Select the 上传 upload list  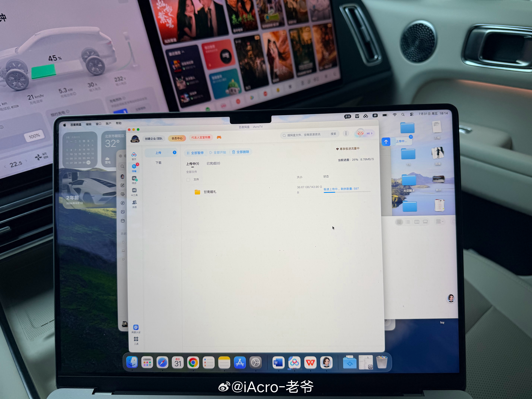point(161,153)
